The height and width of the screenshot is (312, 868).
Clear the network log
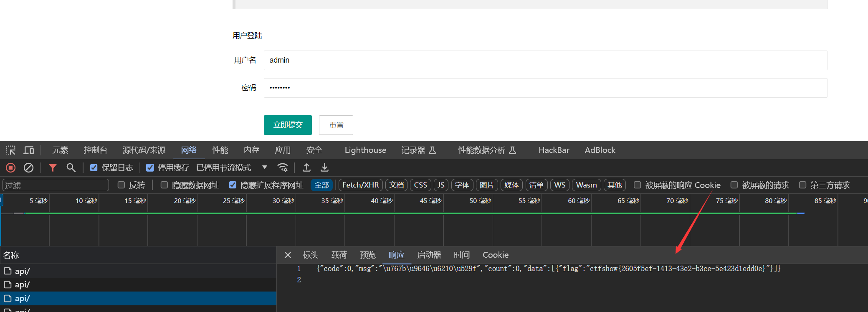[28, 168]
